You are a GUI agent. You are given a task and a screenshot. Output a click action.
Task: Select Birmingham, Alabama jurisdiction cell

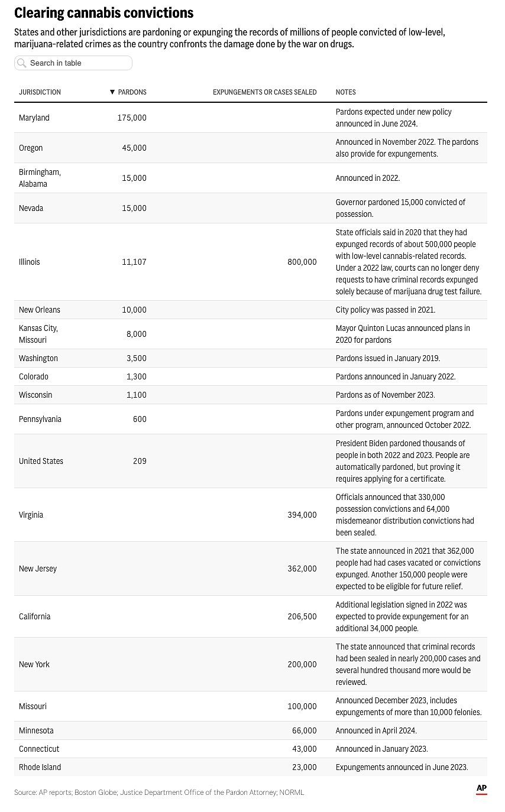(40, 178)
